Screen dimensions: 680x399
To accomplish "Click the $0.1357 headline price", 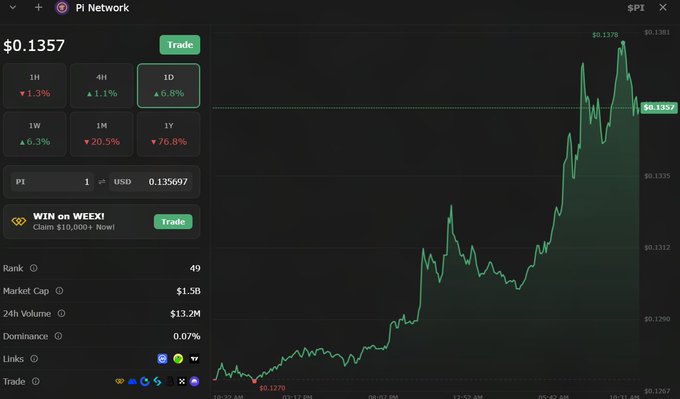I will coord(34,45).
